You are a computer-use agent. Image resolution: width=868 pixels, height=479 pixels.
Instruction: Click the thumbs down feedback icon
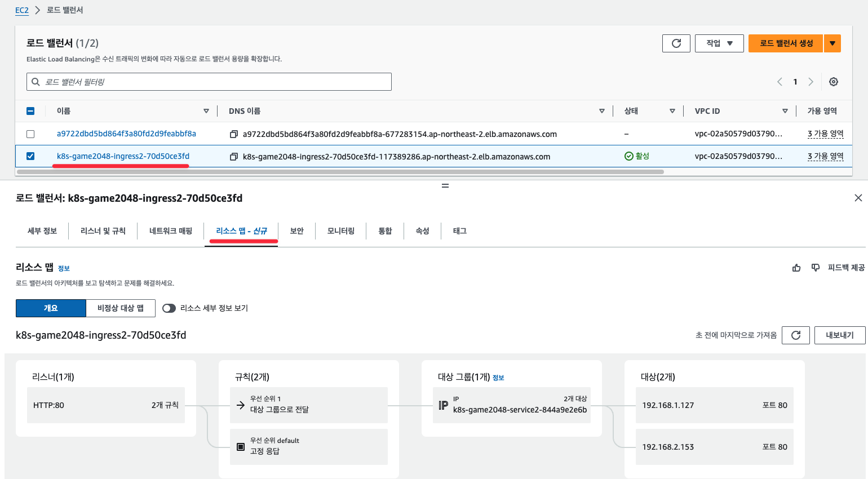pos(815,268)
